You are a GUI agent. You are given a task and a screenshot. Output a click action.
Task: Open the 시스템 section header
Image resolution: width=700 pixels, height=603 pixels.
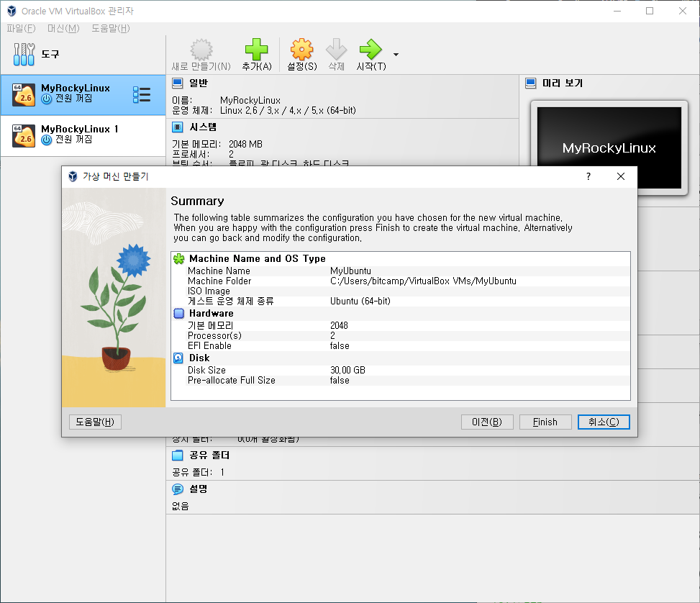(x=203, y=127)
